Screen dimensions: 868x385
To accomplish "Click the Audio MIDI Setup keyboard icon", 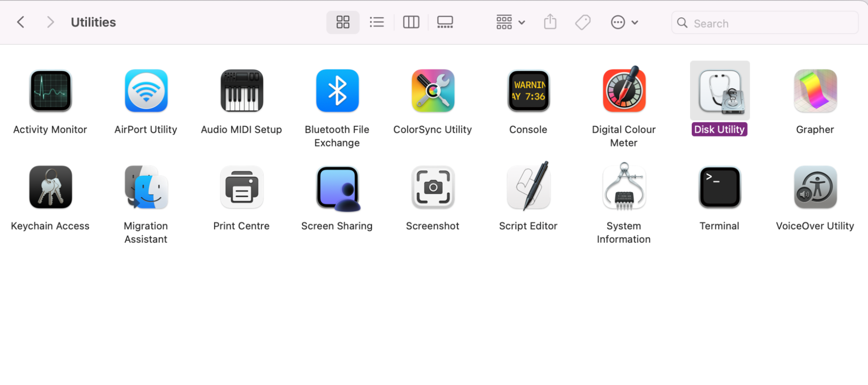I will coord(242,91).
